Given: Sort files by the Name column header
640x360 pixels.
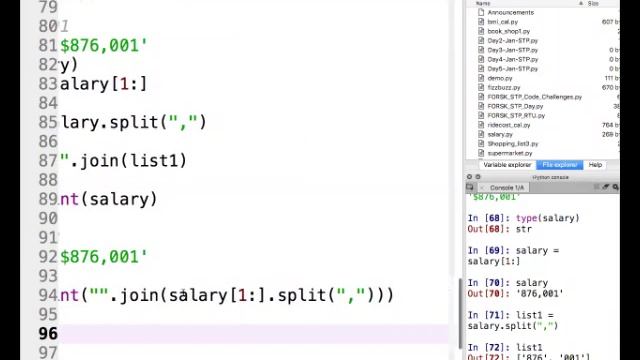Looking at the screenshot, I should [x=483, y=3].
